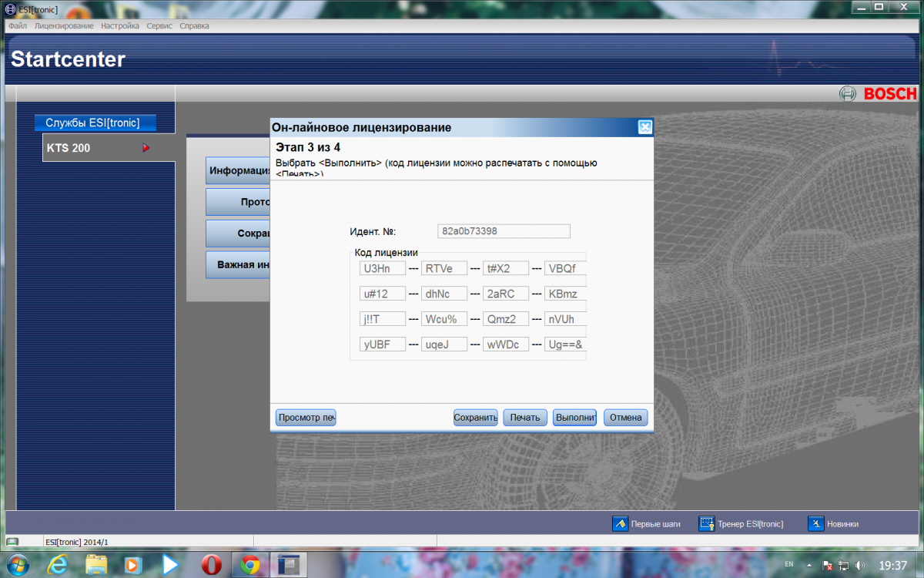Viewport: 924px width, 578px height.
Task: Click the status bar icon beside ESI[tronic] 2014/1
Action: click(x=13, y=542)
